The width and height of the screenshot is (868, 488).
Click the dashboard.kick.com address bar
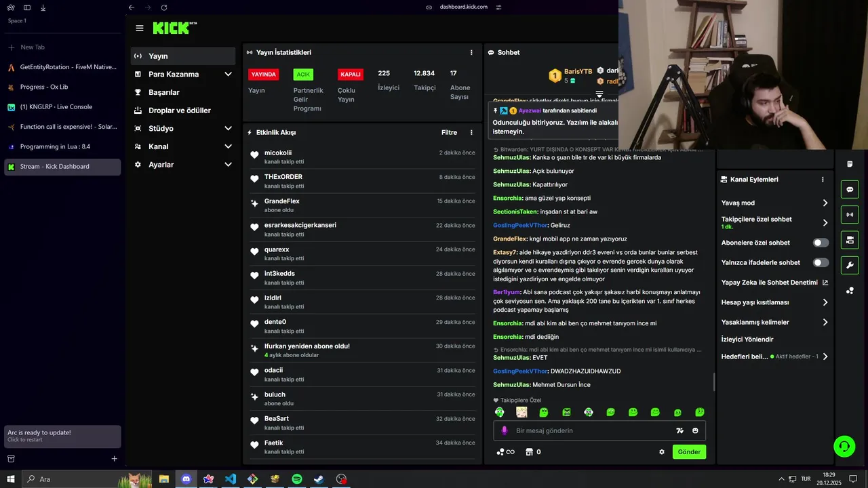coord(464,7)
